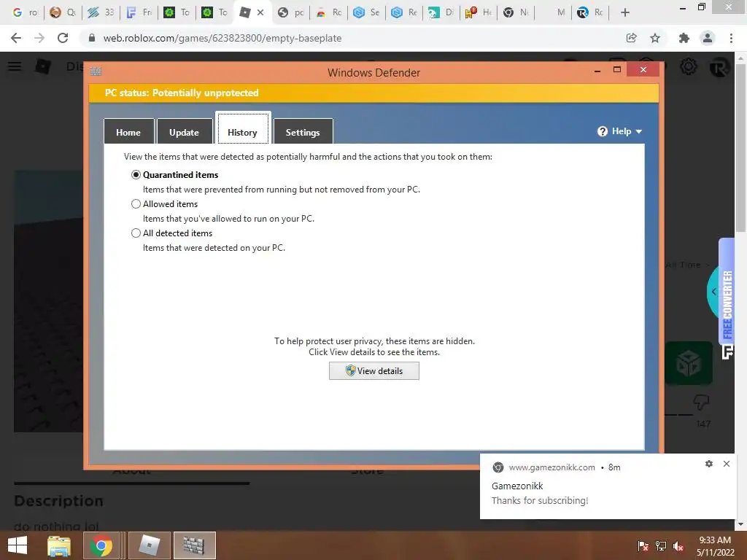This screenshot has width=747, height=560.
Task: Select the Allowed items radio button
Action: pyautogui.click(x=136, y=204)
